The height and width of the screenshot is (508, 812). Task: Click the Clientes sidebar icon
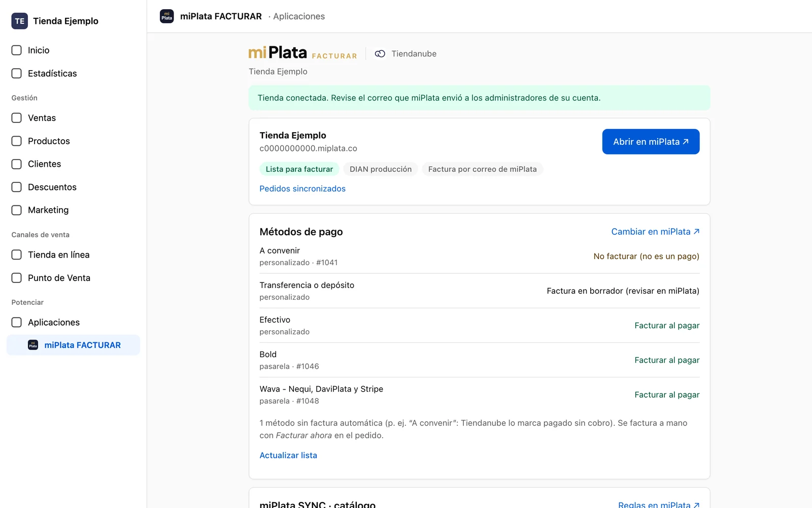tap(17, 164)
